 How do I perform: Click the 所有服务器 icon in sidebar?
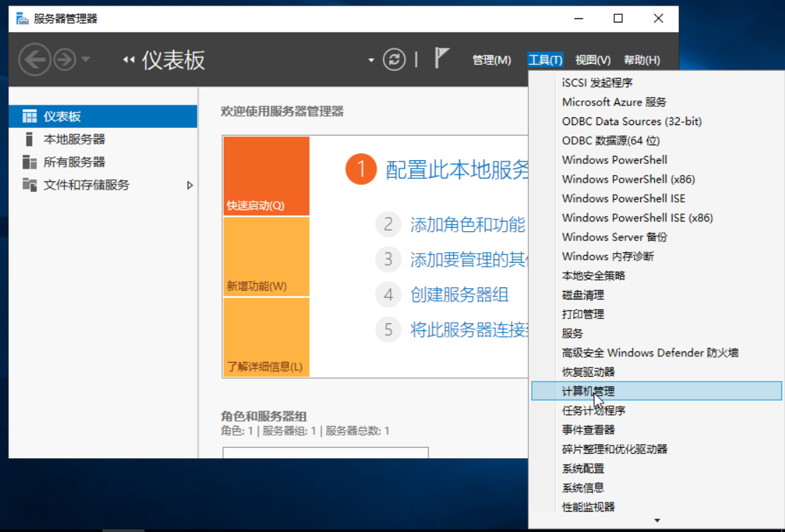tap(30, 162)
